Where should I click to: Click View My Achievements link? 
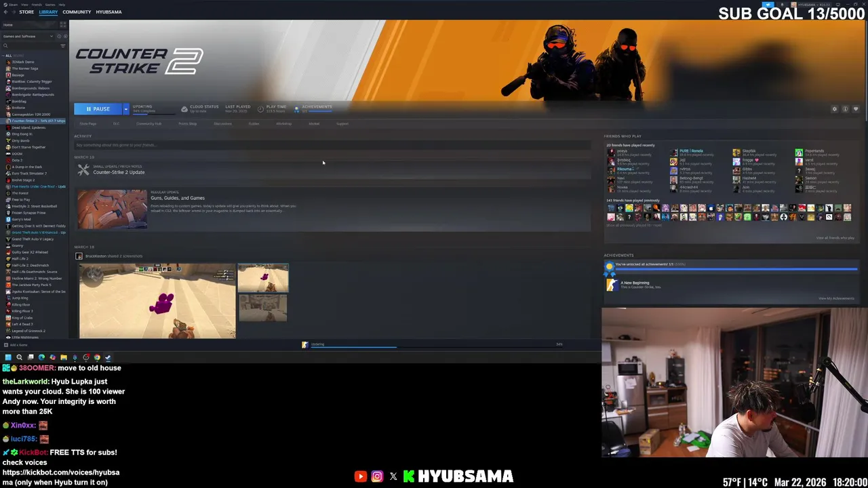(836, 298)
